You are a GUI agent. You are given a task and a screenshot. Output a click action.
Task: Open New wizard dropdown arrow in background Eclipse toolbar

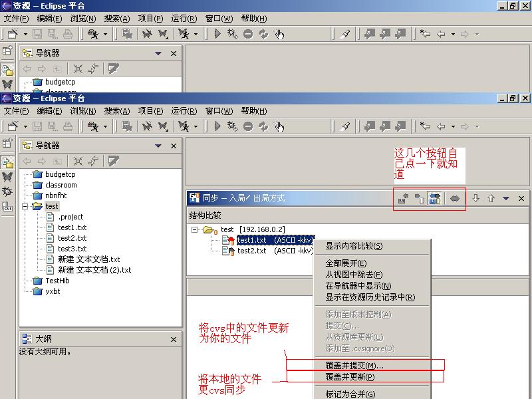point(25,35)
